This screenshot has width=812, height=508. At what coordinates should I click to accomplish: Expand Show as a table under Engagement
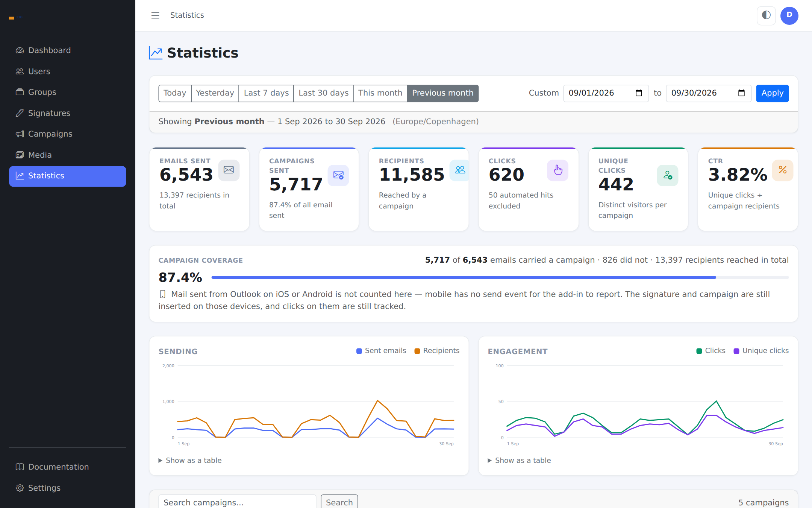520,460
